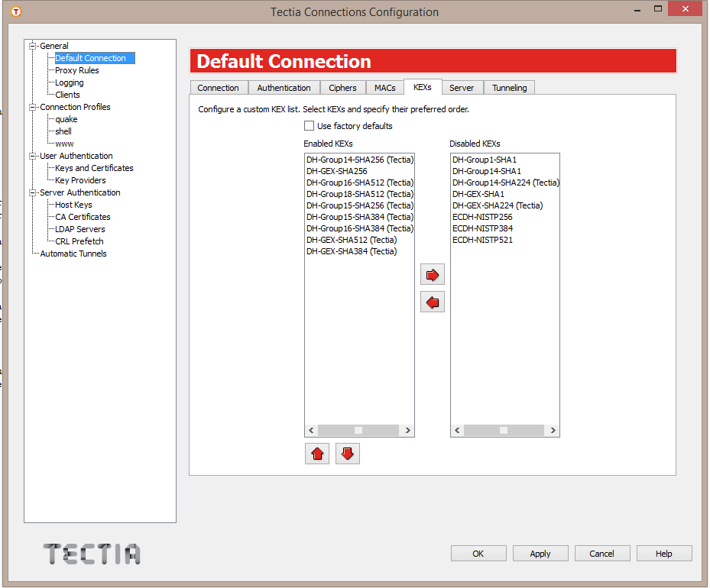Open the MACs tab
This screenshot has width=710, height=588.
(385, 88)
